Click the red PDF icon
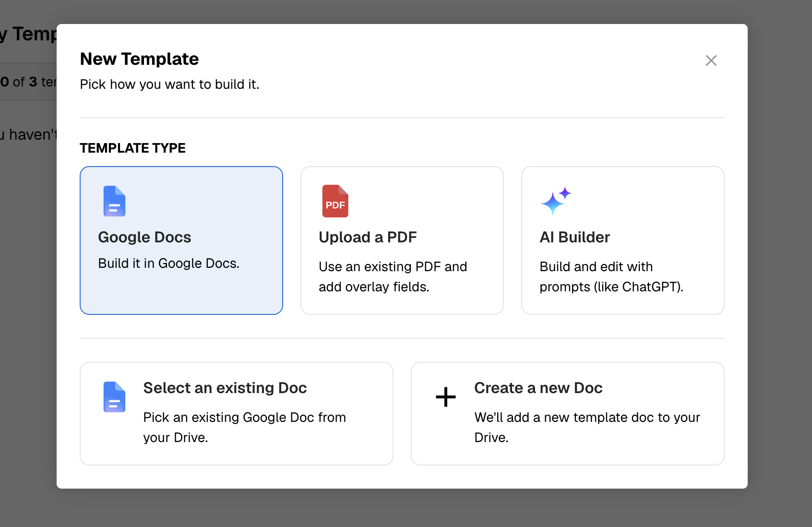The image size is (812, 527). coord(335,201)
